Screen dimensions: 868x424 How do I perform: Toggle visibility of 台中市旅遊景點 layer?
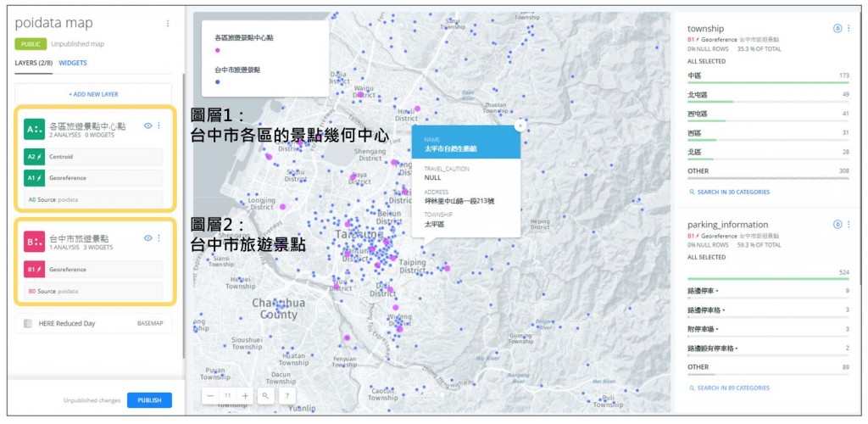pyautogui.click(x=147, y=238)
